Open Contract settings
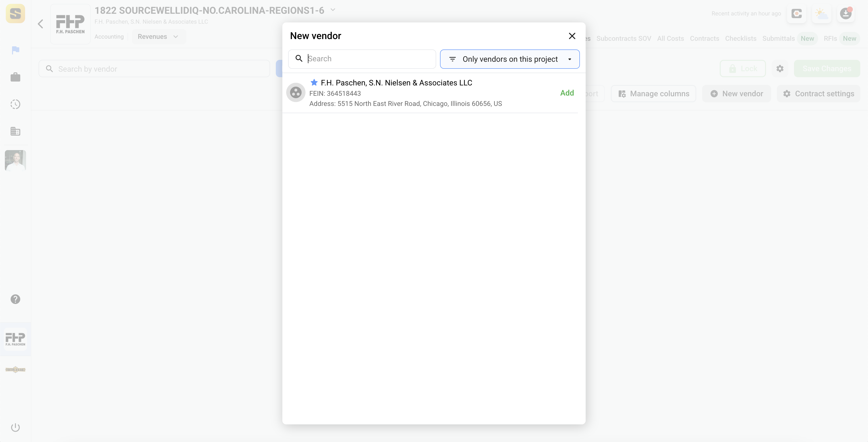Screen dimensions: 868x442 pyautogui.click(x=819, y=94)
